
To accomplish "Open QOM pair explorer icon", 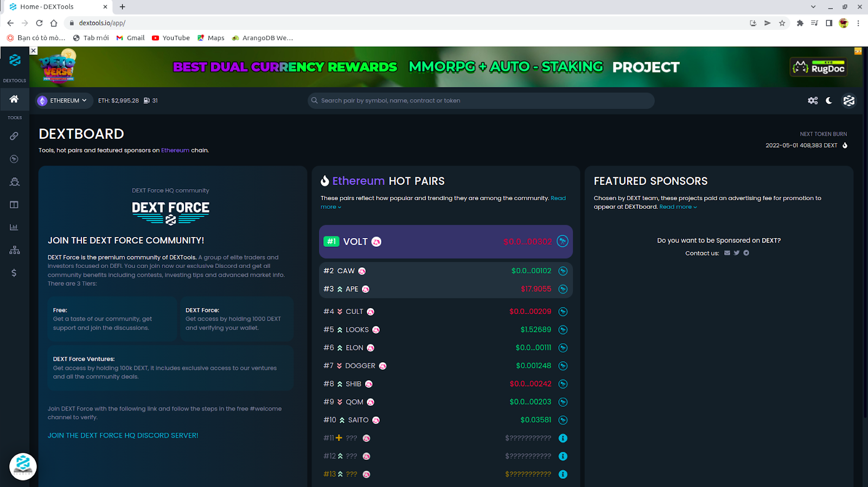I will click(563, 402).
